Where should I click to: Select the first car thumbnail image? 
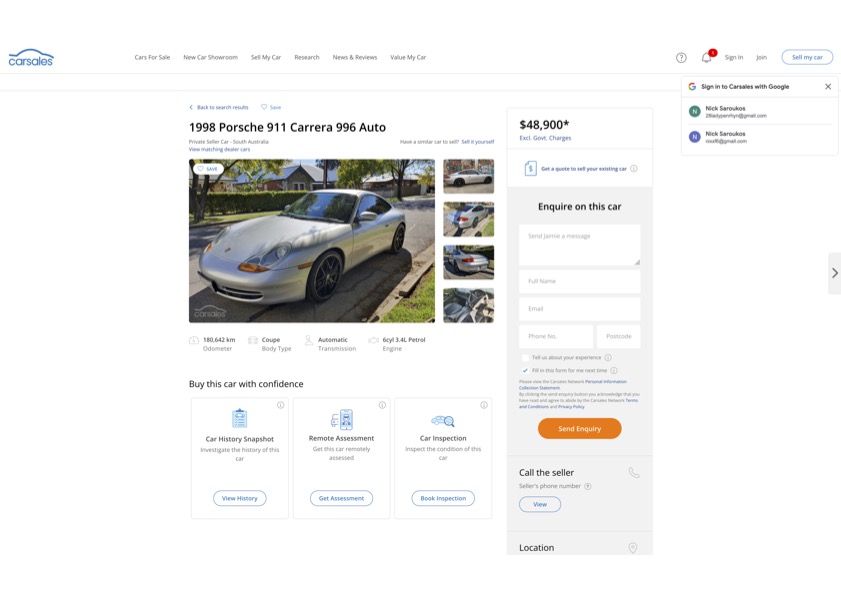point(468,176)
